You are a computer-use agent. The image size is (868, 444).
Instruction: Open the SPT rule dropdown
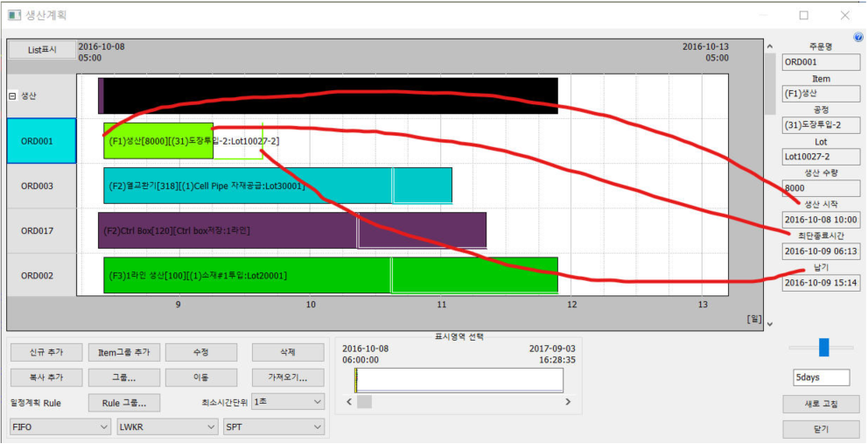(x=274, y=426)
